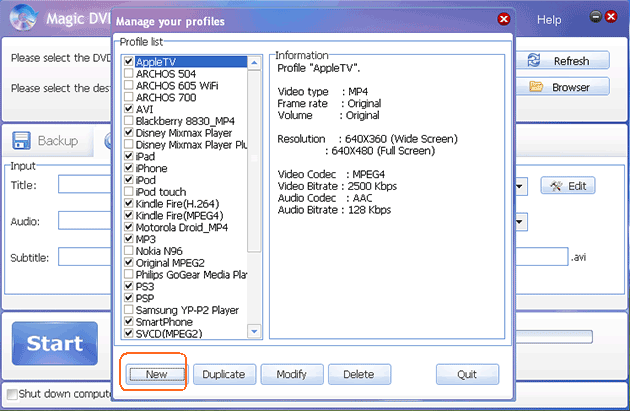This screenshot has height=411, width=630.
Task: Click profile list scroll down arrow
Action: tap(254, 331)
